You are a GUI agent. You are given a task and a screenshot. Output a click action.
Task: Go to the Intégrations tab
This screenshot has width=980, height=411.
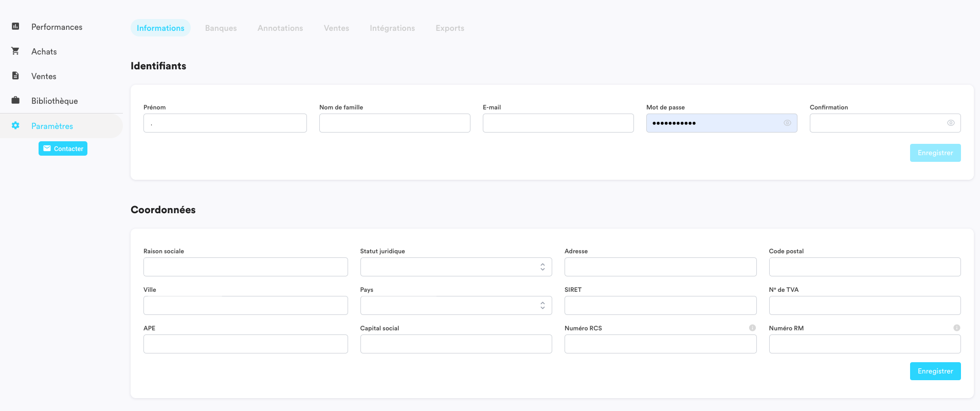click(392, 28)
